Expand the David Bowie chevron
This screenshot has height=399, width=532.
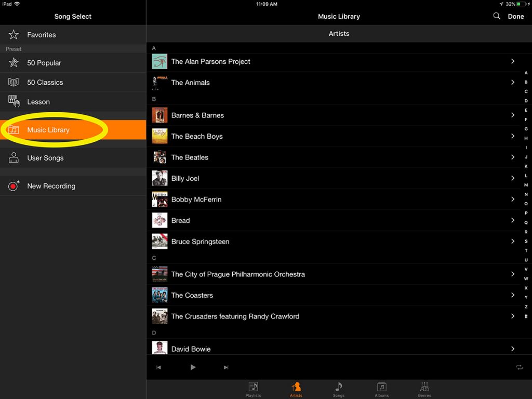tap(513, 349)
